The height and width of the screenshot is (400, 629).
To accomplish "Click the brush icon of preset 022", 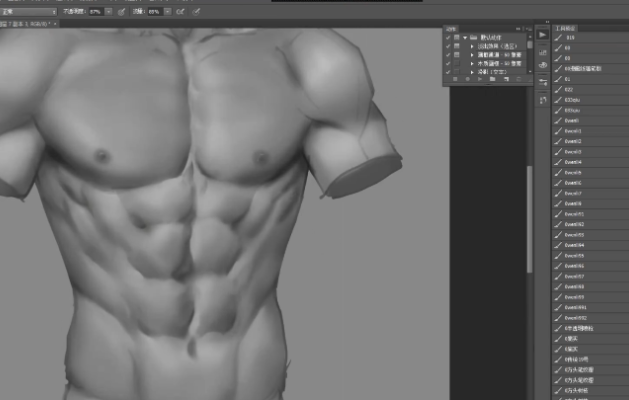I will 558,89.
